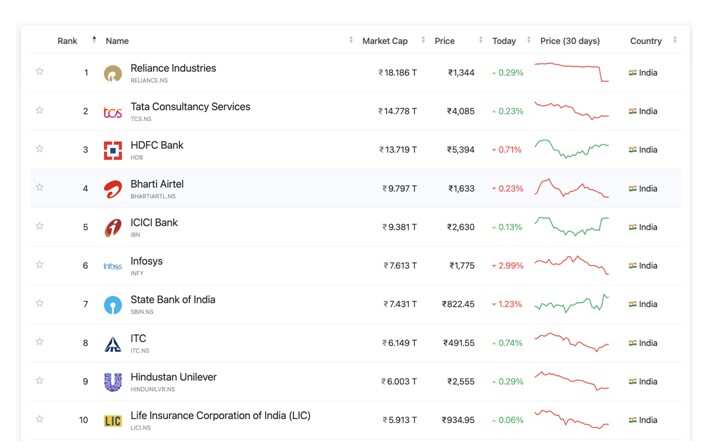
Task: Click the HDFC Bank logo
Action: coord(113,151)
